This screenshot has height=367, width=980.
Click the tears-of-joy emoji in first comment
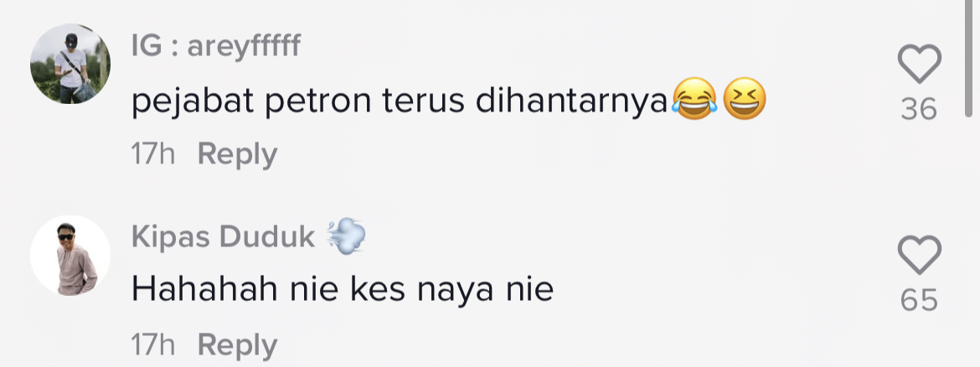694,100
